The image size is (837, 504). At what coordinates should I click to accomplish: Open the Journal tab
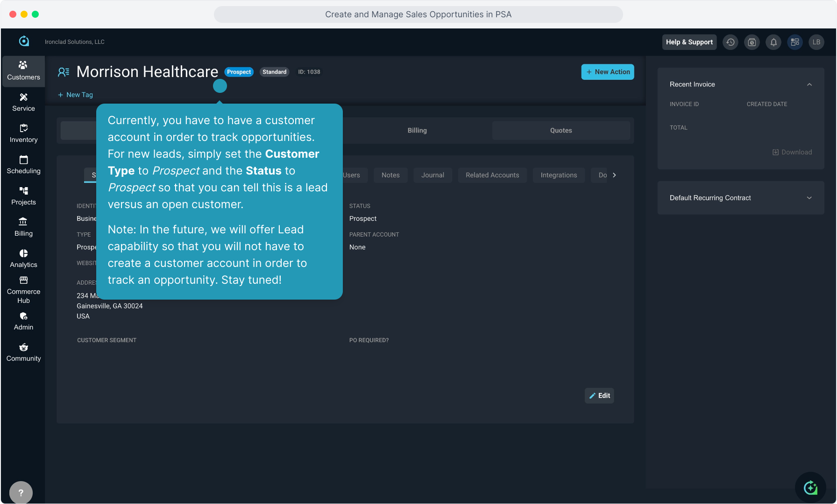pos(433,175)
